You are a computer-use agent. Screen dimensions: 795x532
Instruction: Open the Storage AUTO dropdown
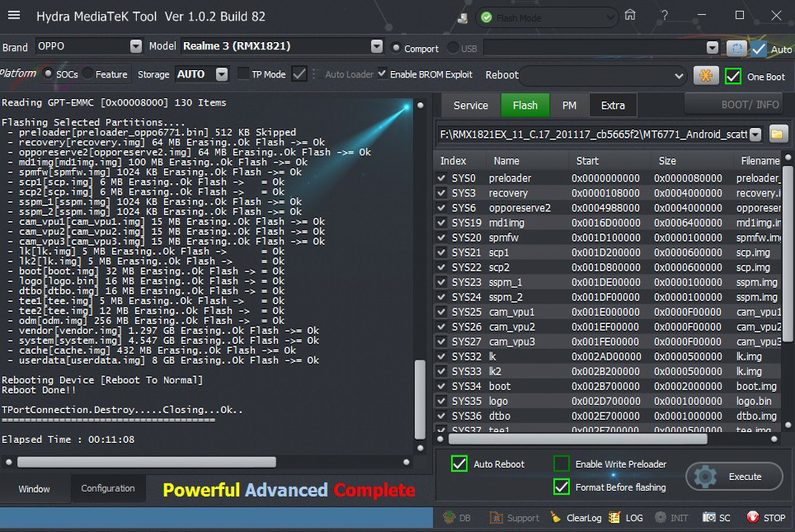pyautogui.click(x=222, y=74)
